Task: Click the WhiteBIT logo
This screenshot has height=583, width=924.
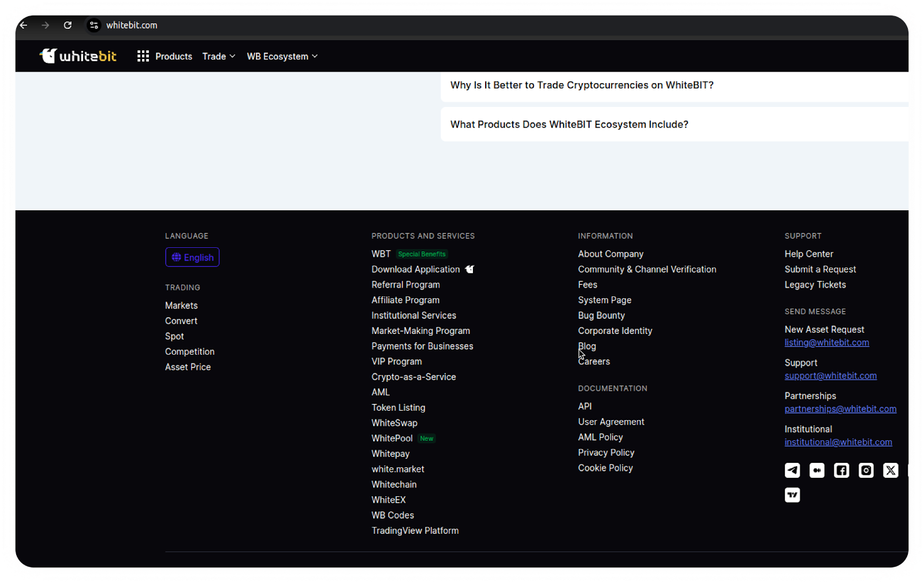Action: (x=78, y=56)
